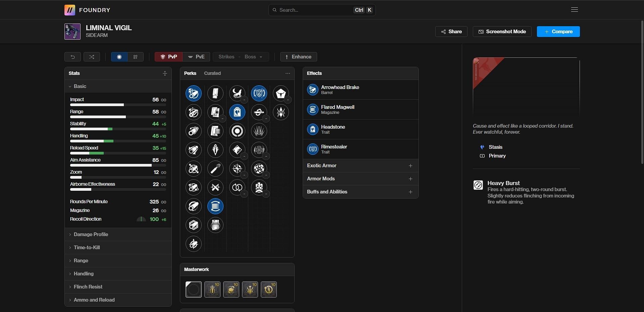Viewport: 644px width, 312px height.
Task: Focus the Search input field
Action: (x=322, y=10)
